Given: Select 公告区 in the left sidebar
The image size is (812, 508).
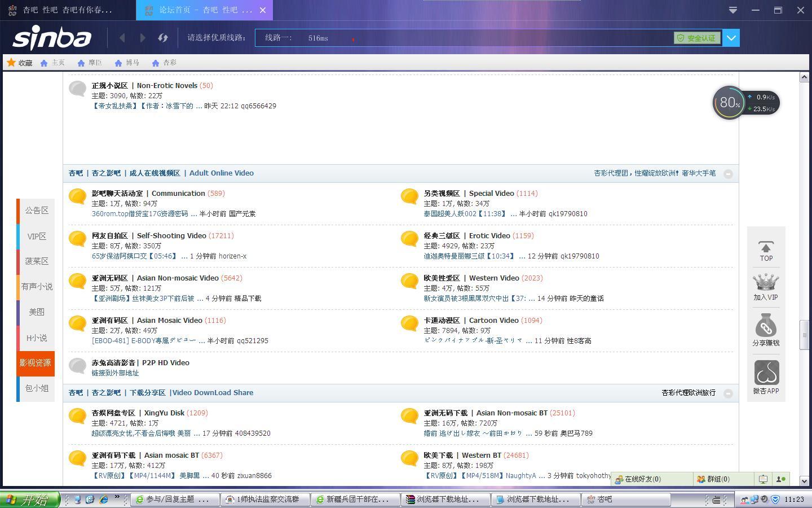Looking at the screenshot, I should [x=37, y=211].
